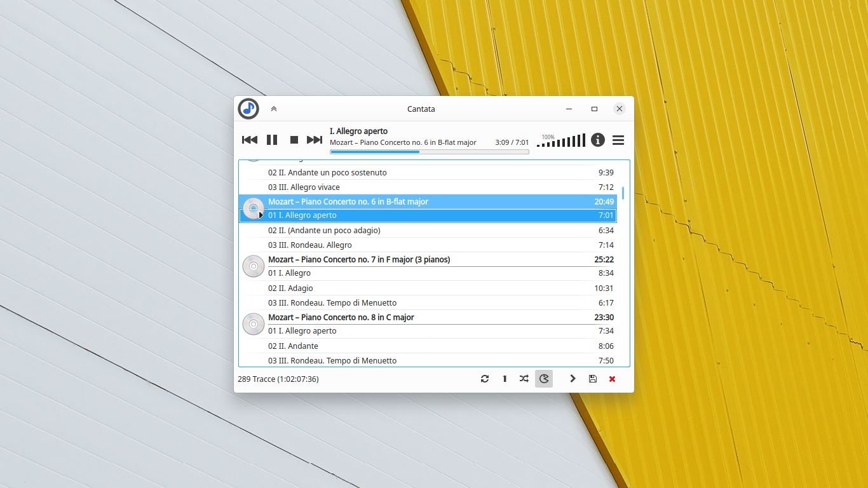
Task: Select 03 III. Rondeau. Tempo di Menuetto lasting 7:50
Action: click(428, 360)
